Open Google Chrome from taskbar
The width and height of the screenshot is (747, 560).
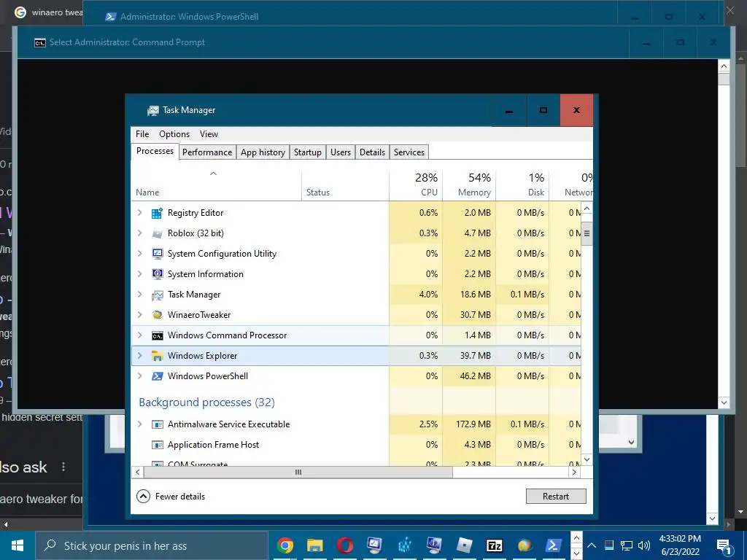(285, 545)
